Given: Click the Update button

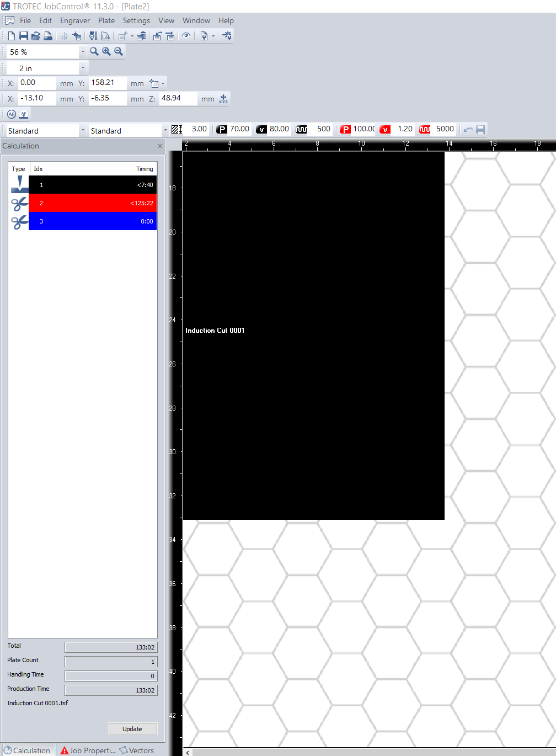Looking at the screenshot, I should [132, 729].
